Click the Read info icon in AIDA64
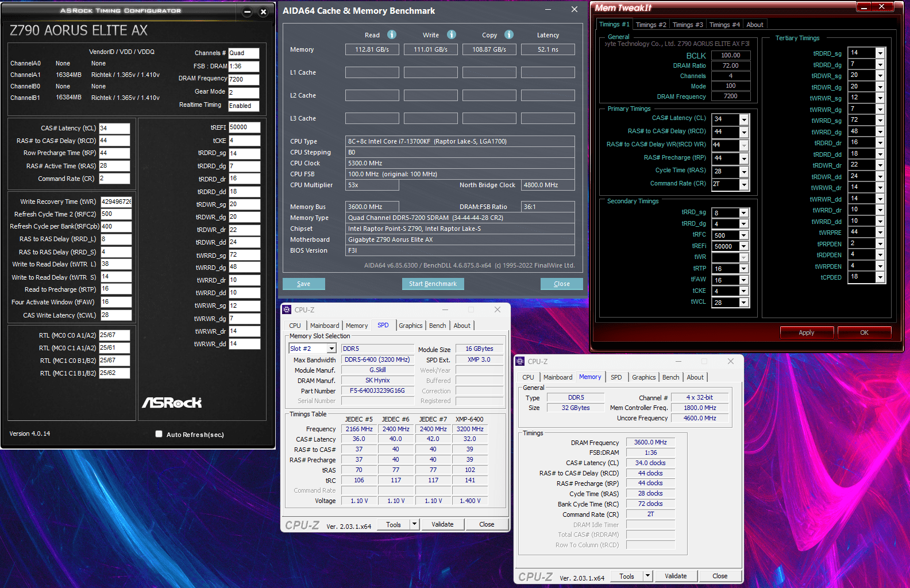 point(392,34)
